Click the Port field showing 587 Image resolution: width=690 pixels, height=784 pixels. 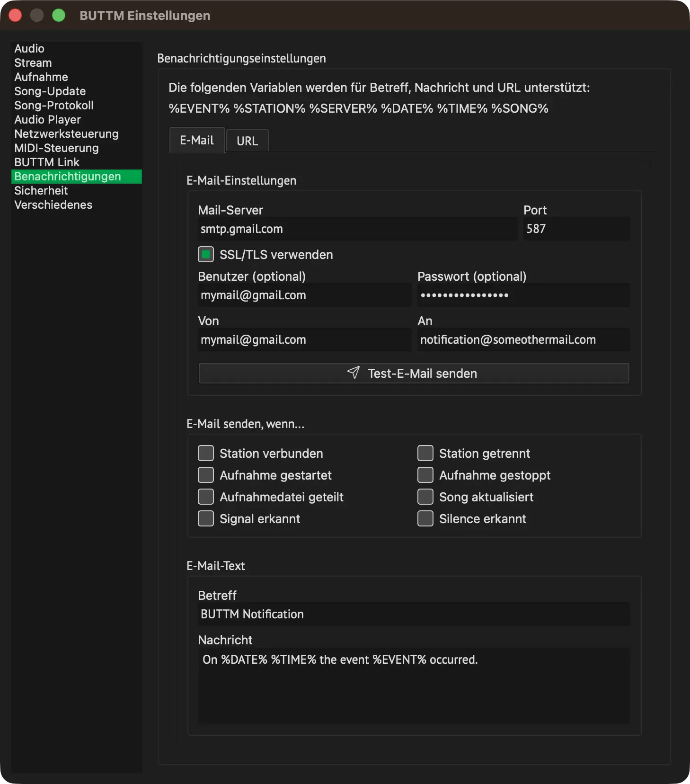pyautogui.click(x=576, y=229)
